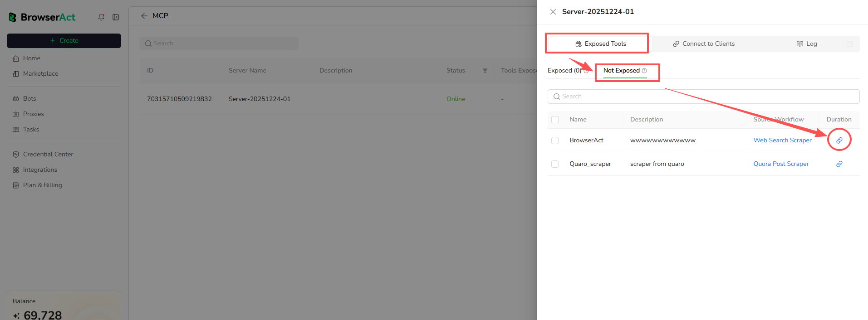The image size is (868, 320).
Task: Open Credential Center
Action: [48, 154]
